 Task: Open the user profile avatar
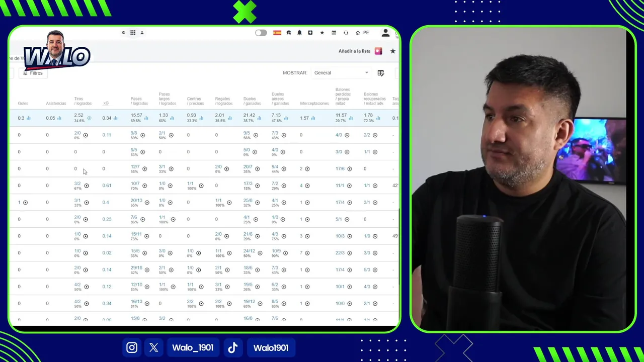tap(385, 33)
